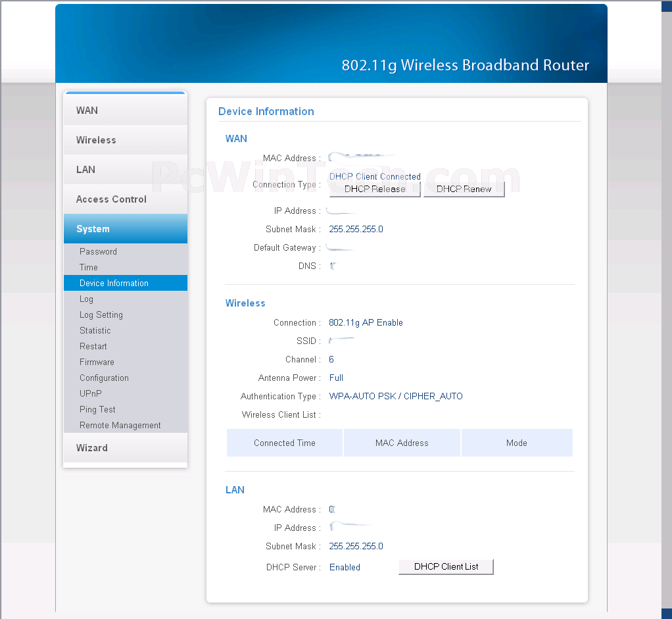The image size is (672, 619).
Task: Open the Remote Management page
Action: point(120,425)
